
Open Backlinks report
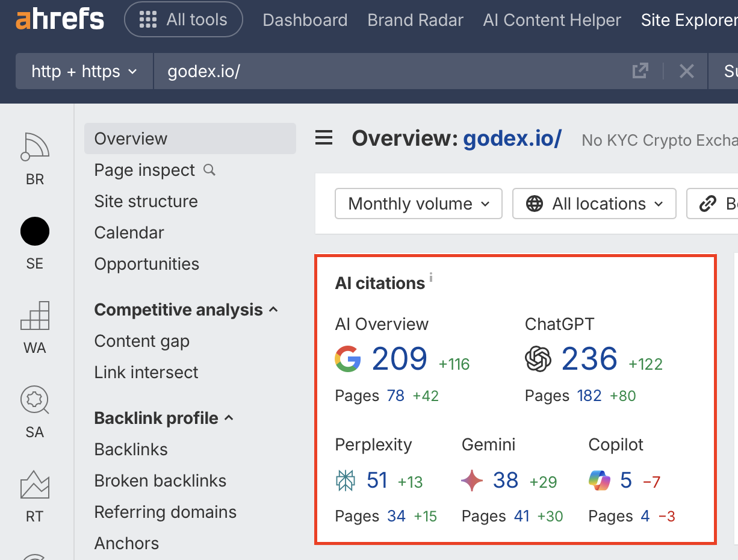[131, 449]
